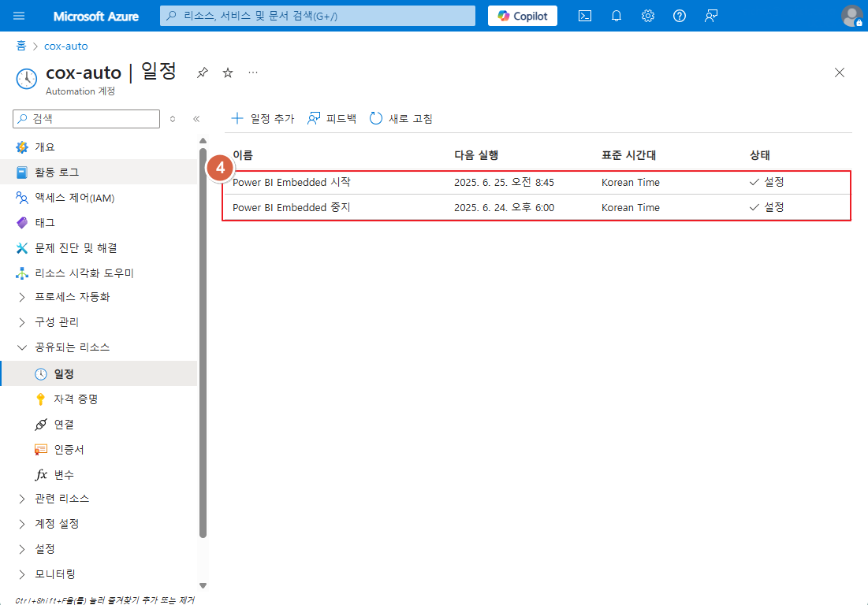Go to the 홈 breadcrumb

coord(21,46)
